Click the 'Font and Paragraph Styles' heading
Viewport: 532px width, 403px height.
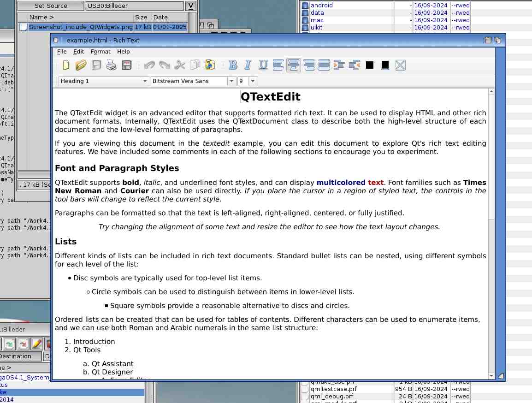coord(117,168)
